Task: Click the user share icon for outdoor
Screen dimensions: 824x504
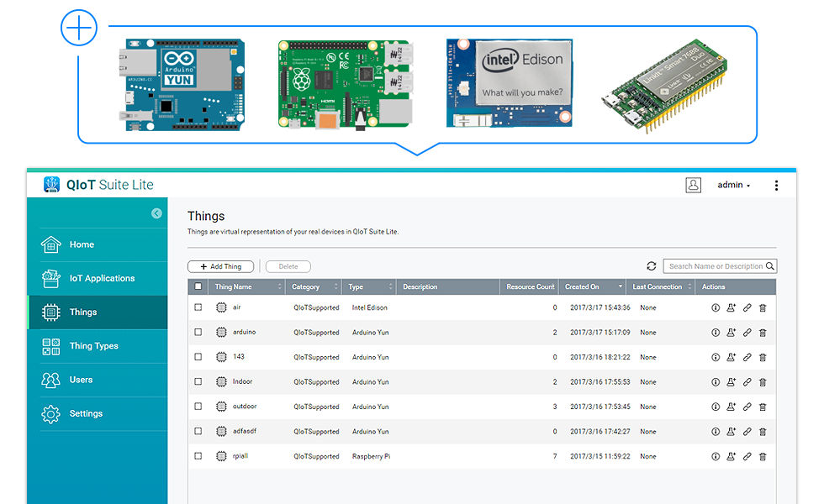Action: tap(732, 407)
